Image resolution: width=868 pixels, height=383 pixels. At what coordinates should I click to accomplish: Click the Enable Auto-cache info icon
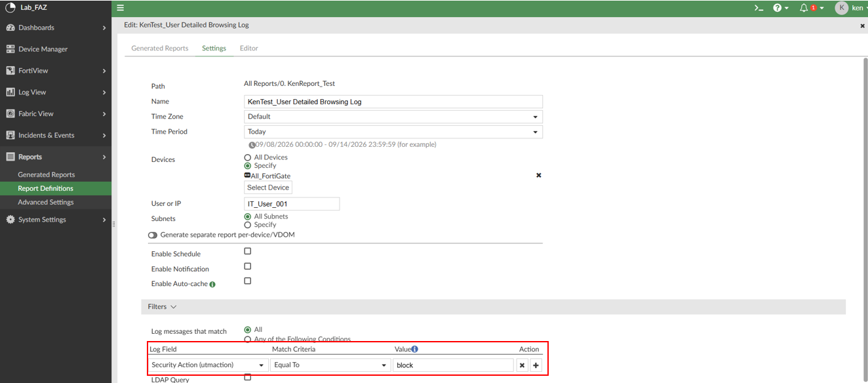[x=212, y=285]
